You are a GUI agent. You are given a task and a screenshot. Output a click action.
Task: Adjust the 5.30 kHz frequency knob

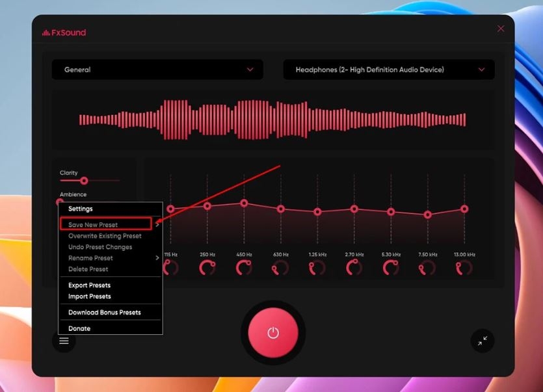tap(391, 268)
